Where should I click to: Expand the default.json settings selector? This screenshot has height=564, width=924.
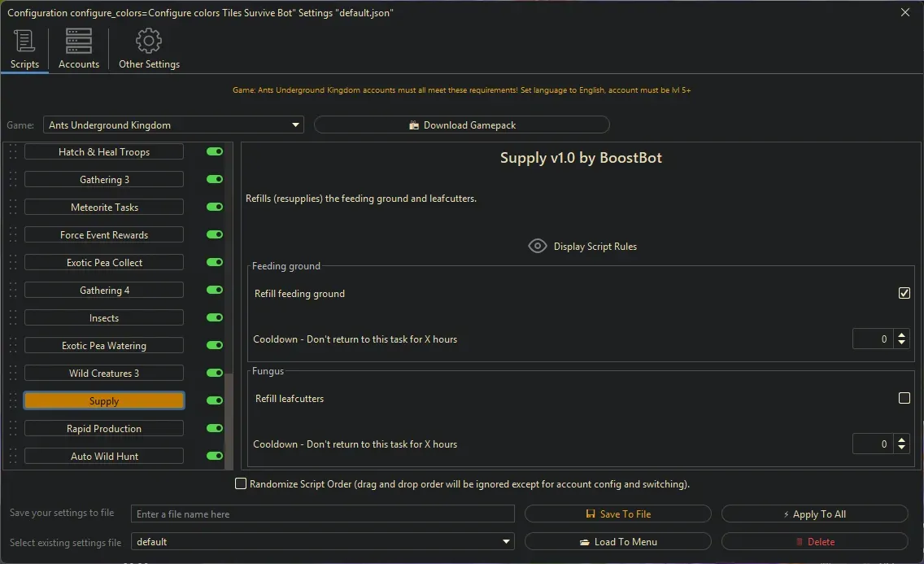(506, 541)
